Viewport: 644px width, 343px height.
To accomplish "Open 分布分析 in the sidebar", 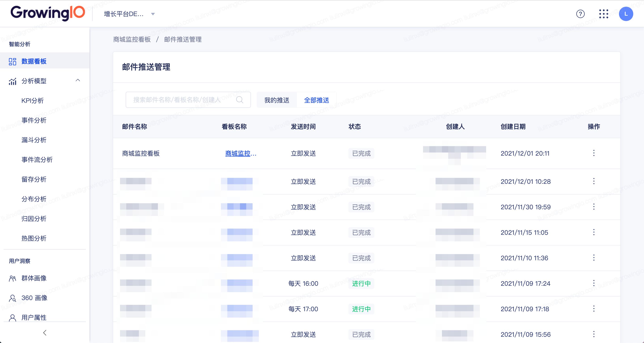I will click(x=34, y=199).
